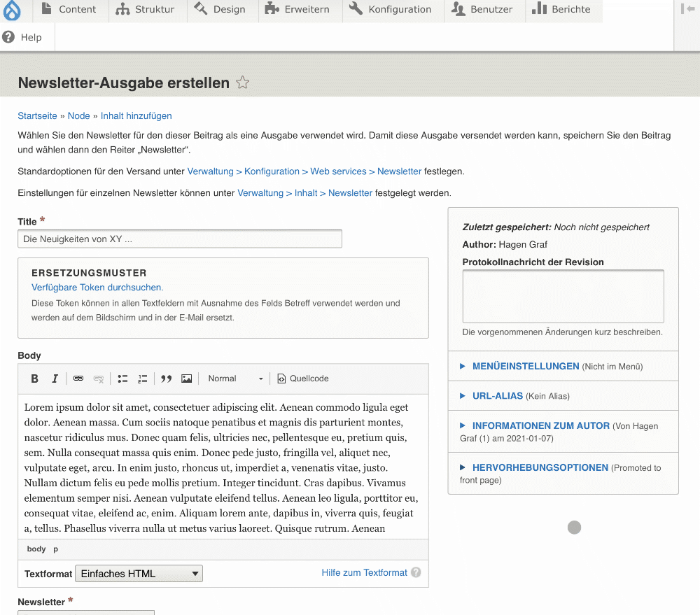Open Verwaltung > Inhalt > Newsletter link

point(305,193)
